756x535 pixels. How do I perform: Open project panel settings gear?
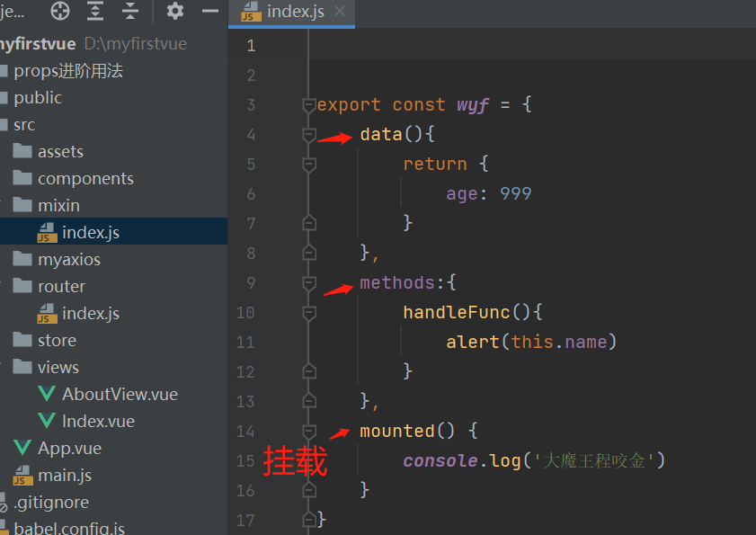tap(175, 11)
